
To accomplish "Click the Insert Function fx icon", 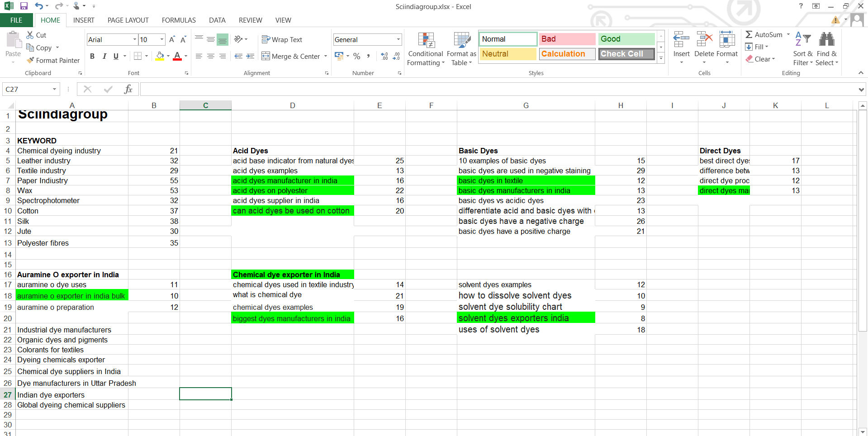I will coord(128,89).
